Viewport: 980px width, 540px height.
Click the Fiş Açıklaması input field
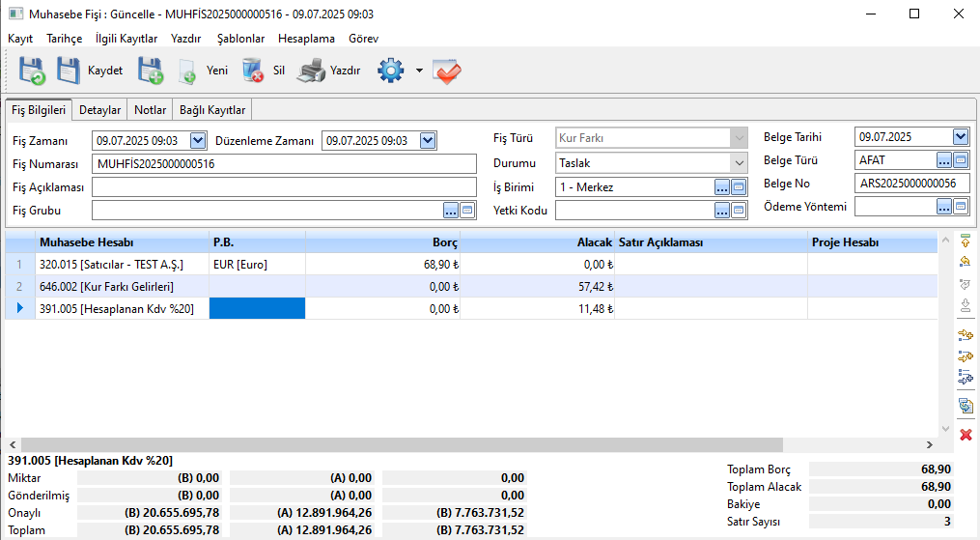pyautogui.click(x=284, y=186)
